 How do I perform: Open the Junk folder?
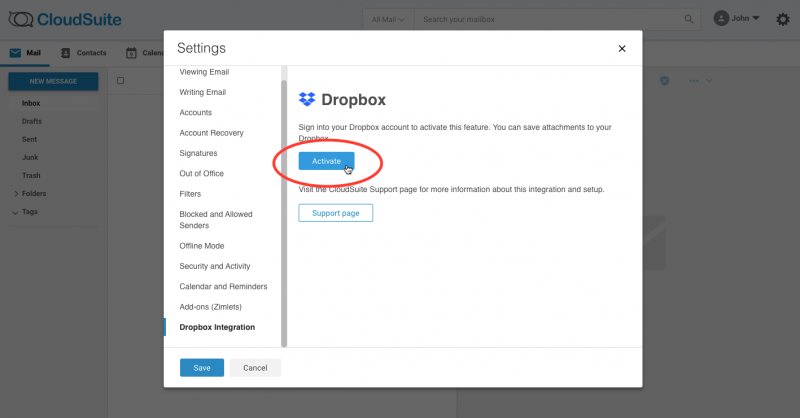[30, 157]
